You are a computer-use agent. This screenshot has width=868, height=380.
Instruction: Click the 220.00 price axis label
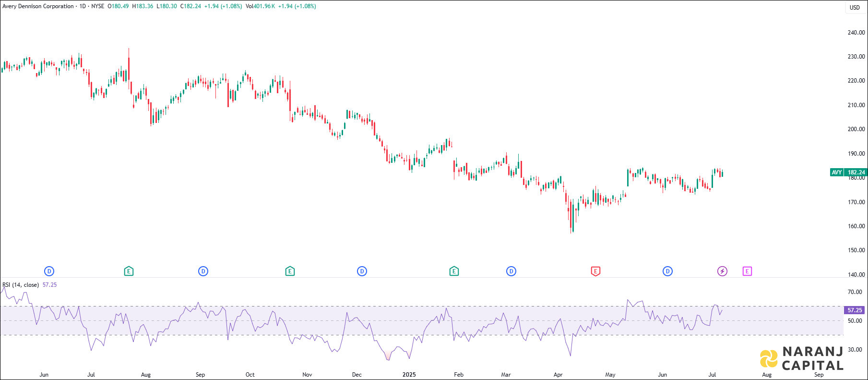click(856, 81)
